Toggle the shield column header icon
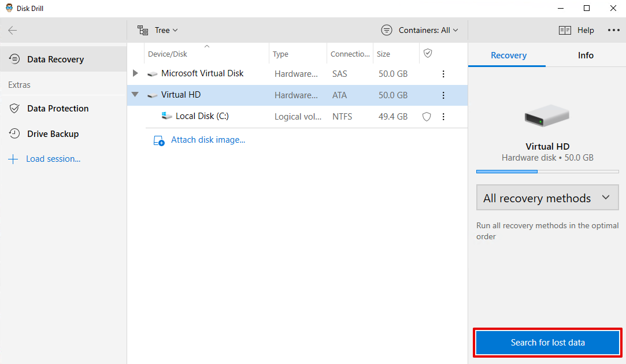The height and width of the screenshot is (364, 626). tap(428, 53)
